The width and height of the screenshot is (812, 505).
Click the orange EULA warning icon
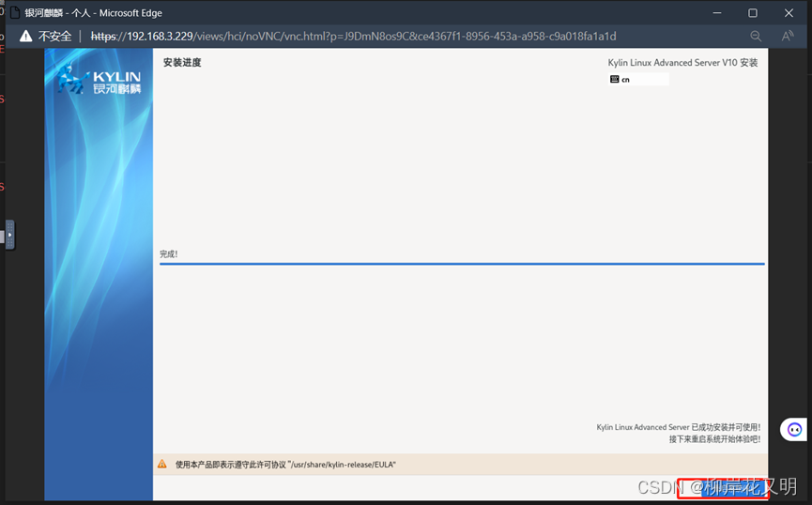[x=162, y=464]
